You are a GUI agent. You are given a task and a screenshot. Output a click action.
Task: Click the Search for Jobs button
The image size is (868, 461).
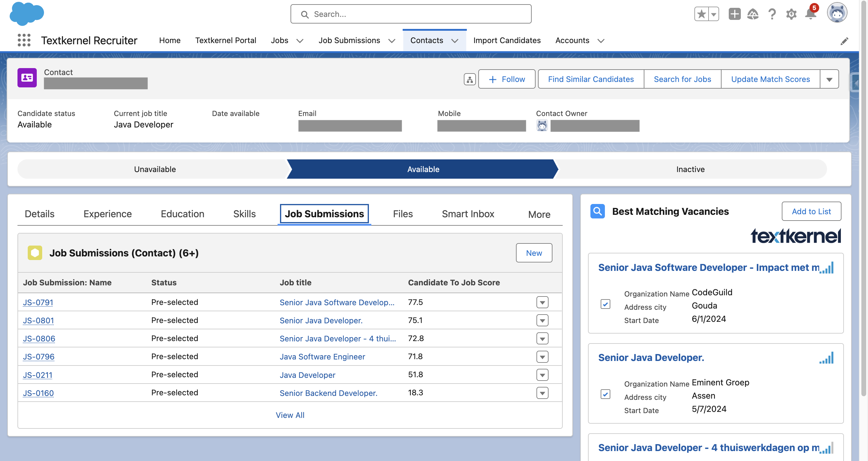tap(682, 79)
